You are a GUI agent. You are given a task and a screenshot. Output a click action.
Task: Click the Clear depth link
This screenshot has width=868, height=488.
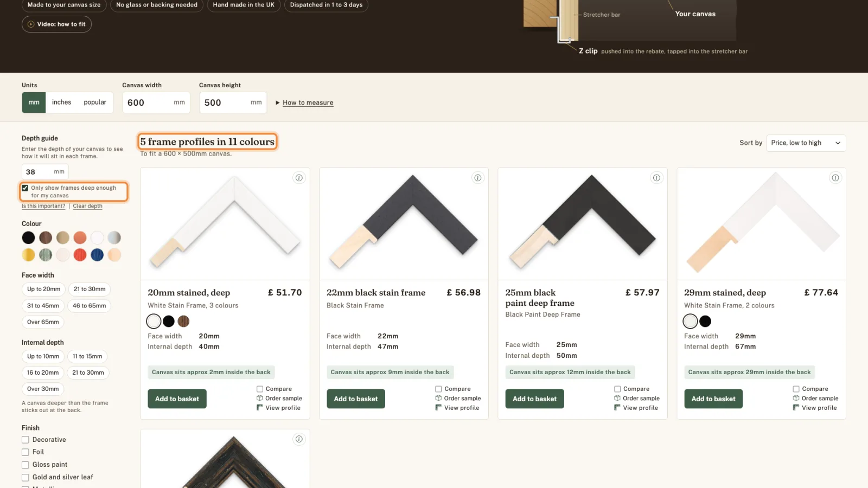pos(87,206)
